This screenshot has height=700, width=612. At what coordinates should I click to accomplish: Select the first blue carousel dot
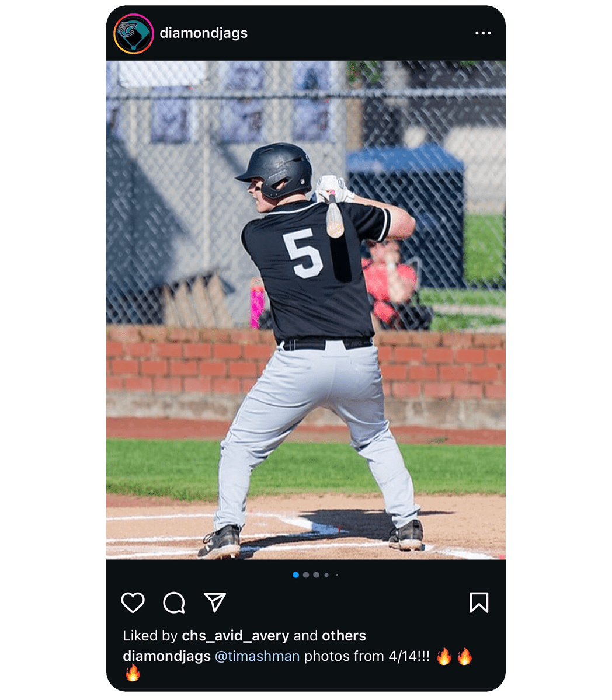pos(295,575)
